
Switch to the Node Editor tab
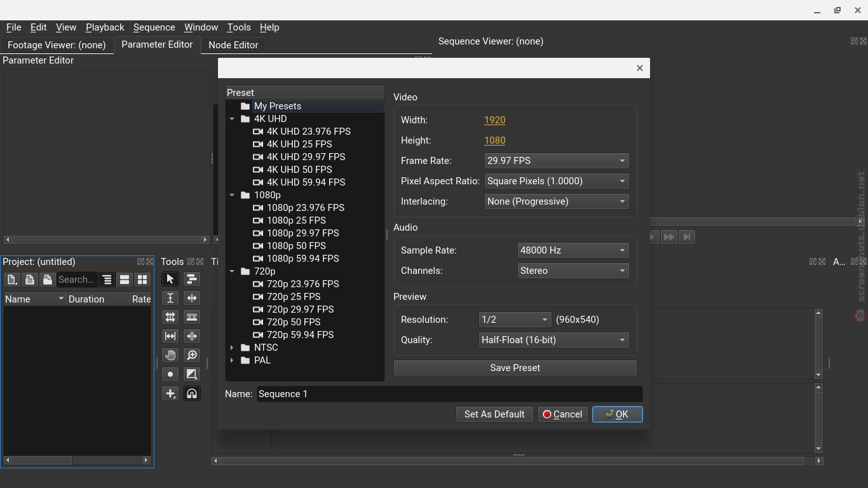[233, 45]
